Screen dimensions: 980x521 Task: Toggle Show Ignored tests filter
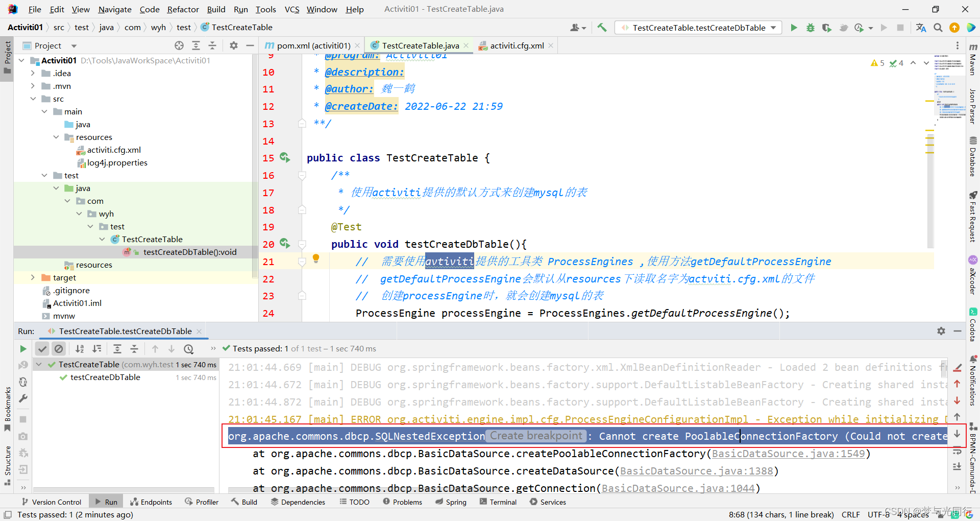[59, 349]
